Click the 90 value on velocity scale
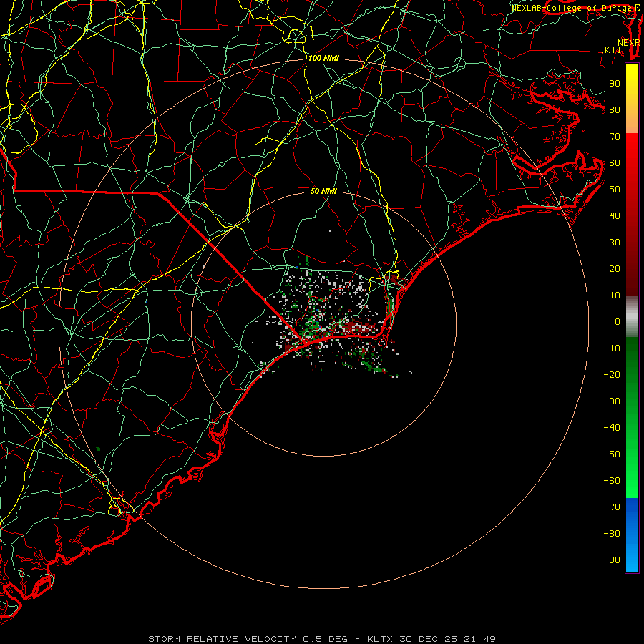The image size is (644, 644). click(615, 84)
